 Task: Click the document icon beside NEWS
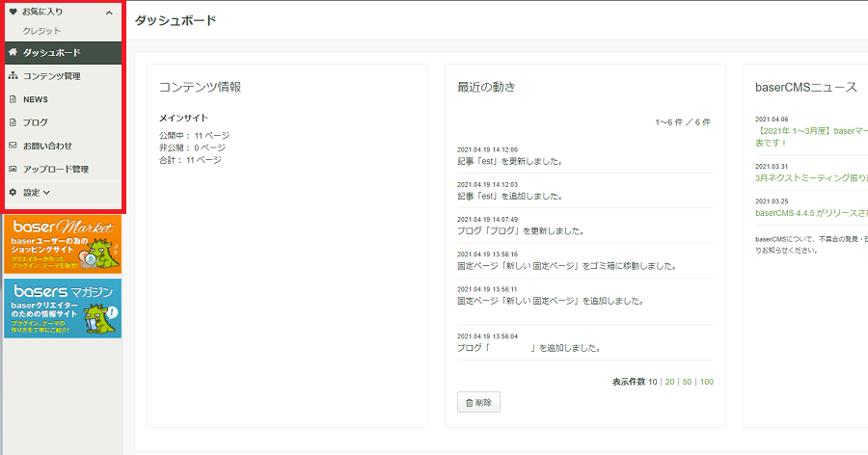click(x=14, y=99)
